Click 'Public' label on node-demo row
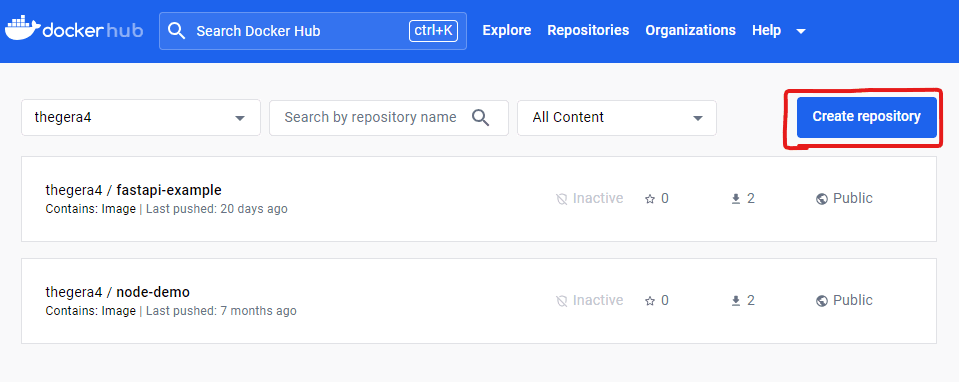This screenshot has width=959, height=382. (x=853, y=301)
